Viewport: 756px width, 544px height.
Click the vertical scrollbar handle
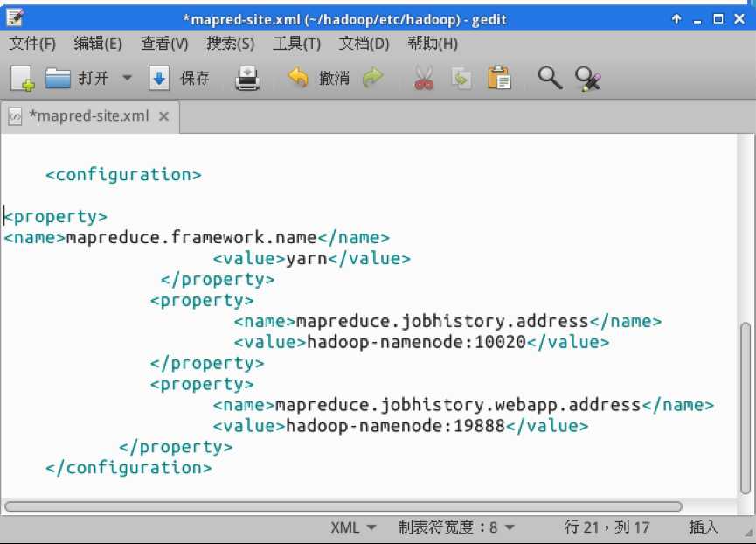click(746, 408)
